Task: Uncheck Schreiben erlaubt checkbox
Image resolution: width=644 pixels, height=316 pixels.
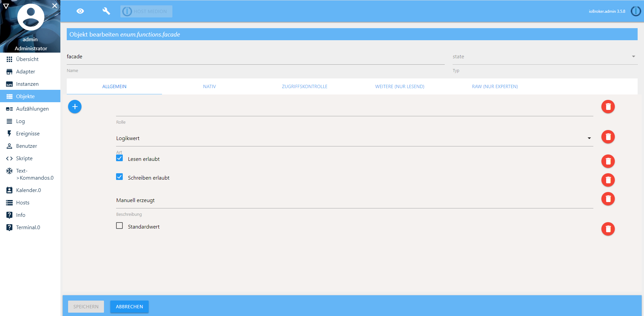Action: click(119, 177)
